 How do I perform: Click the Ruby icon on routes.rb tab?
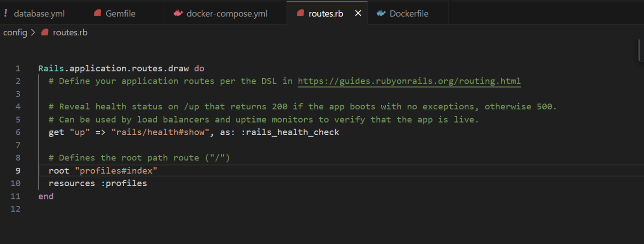tap(300, 13)
